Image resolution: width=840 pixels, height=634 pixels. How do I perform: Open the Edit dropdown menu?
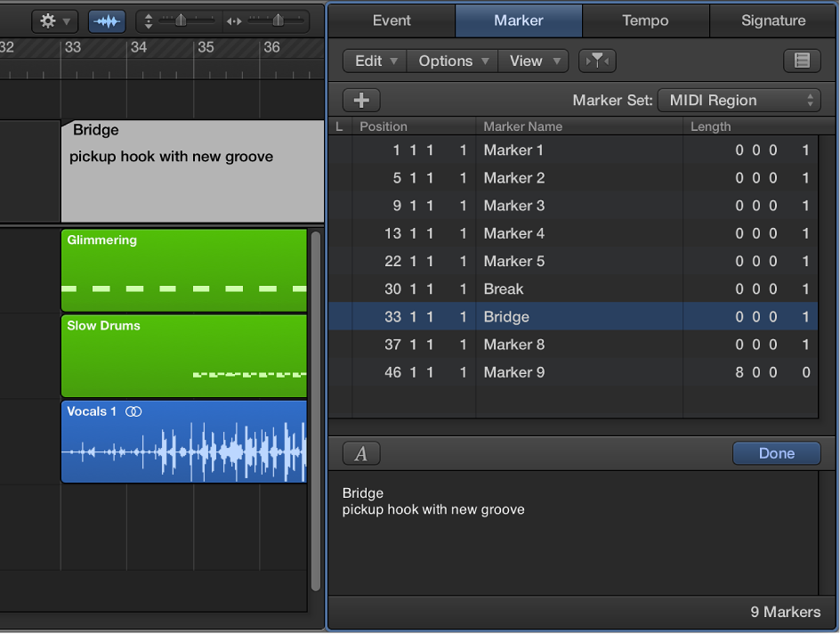375,61
